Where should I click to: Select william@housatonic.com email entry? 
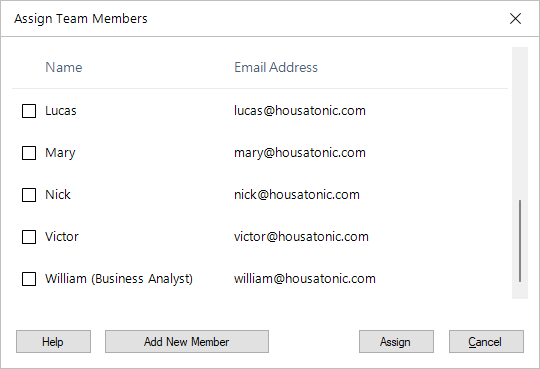pyautogui.click(x=304, y=278)
